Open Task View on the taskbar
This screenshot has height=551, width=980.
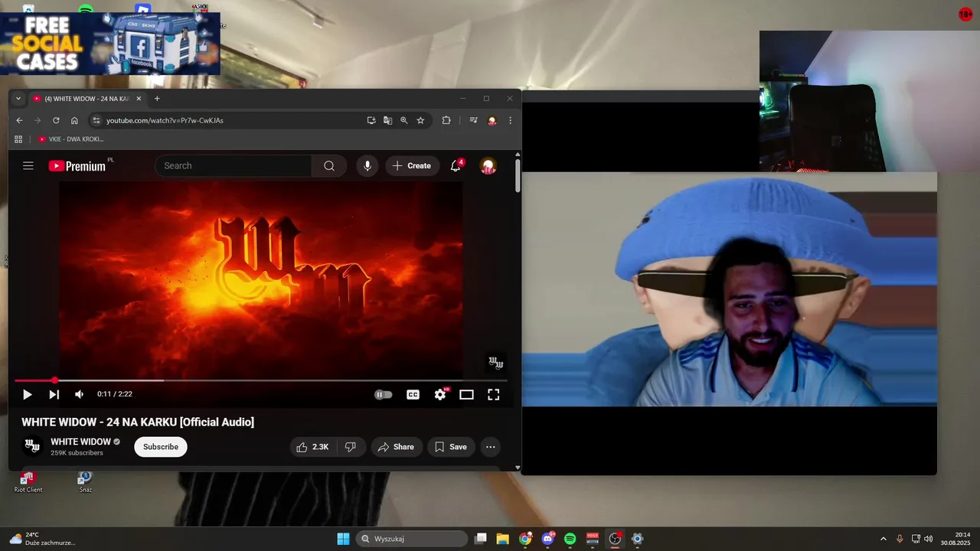[481, 539]
